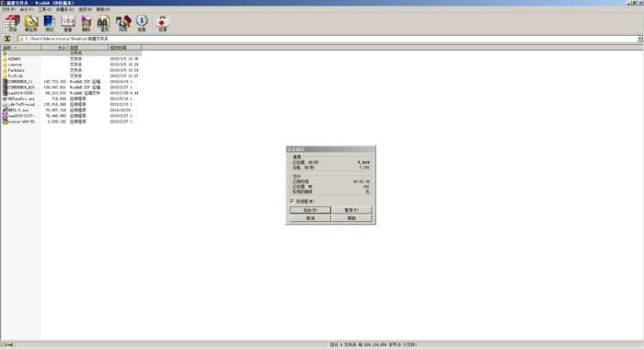Open the File (文件) menu
This screenshot has height=349, width=644.
coord(8,9)
